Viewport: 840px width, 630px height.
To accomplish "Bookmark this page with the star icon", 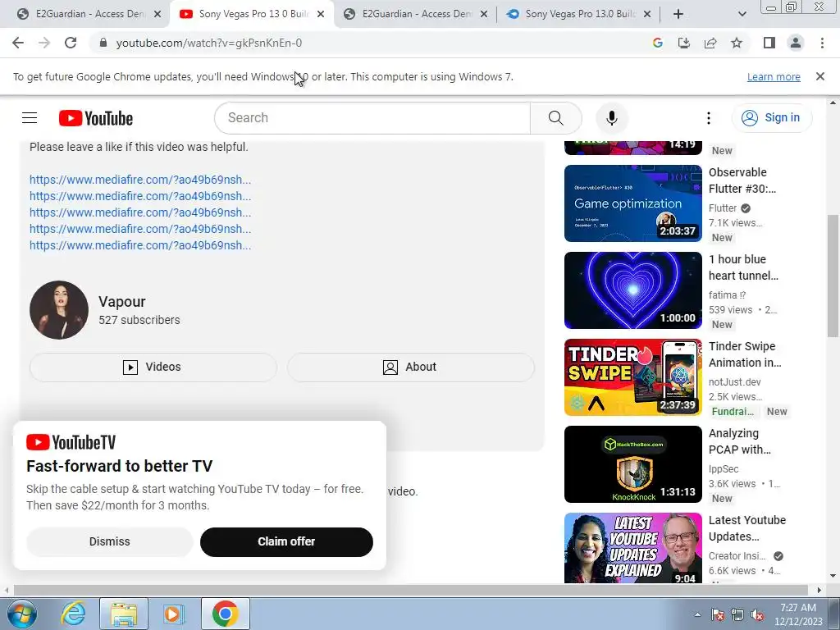I will (x=737, y=43).
